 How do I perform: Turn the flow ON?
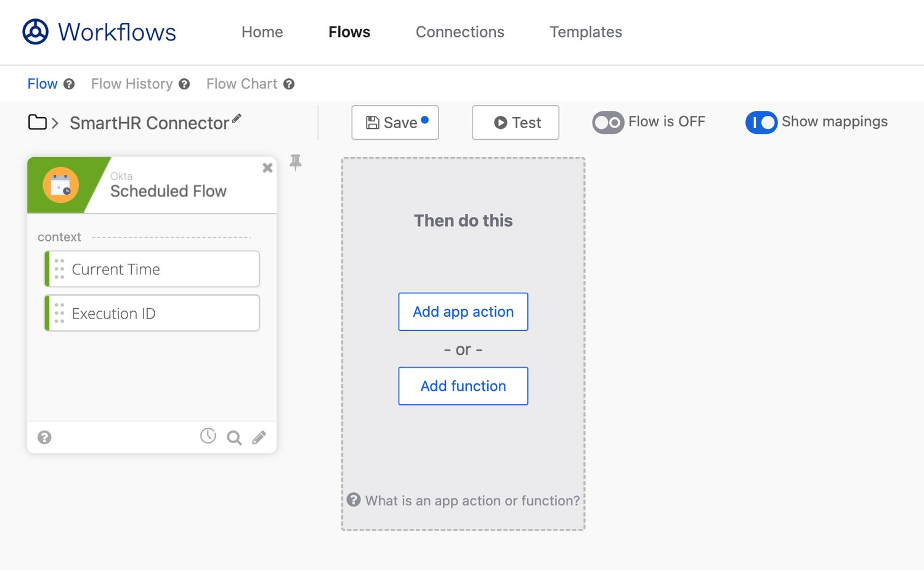click(x=607, y=122)
